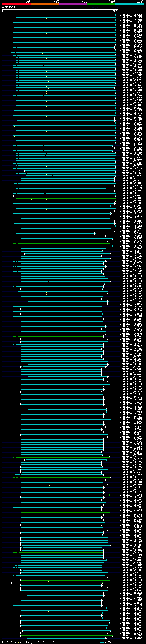Select label UniRef100_Q43214
The width and height of the screenshot is (146, 644).
pos(131,186)
